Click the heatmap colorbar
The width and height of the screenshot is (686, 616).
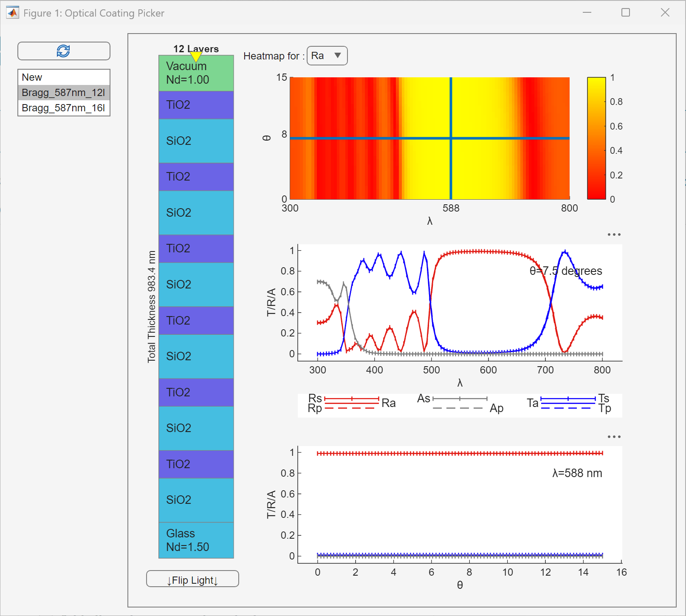pyautogui.click(x=596, y=138)
